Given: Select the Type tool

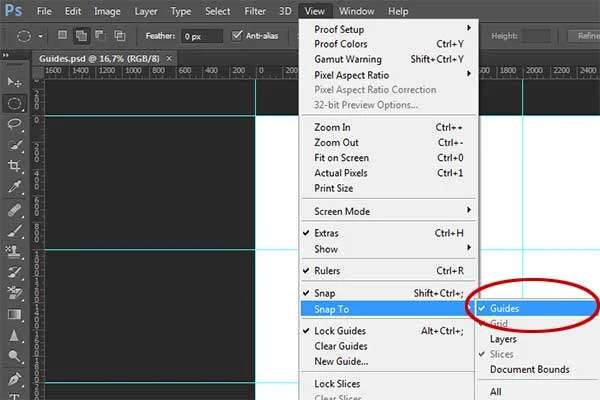Looking at the screenshot, I should 15,397.
